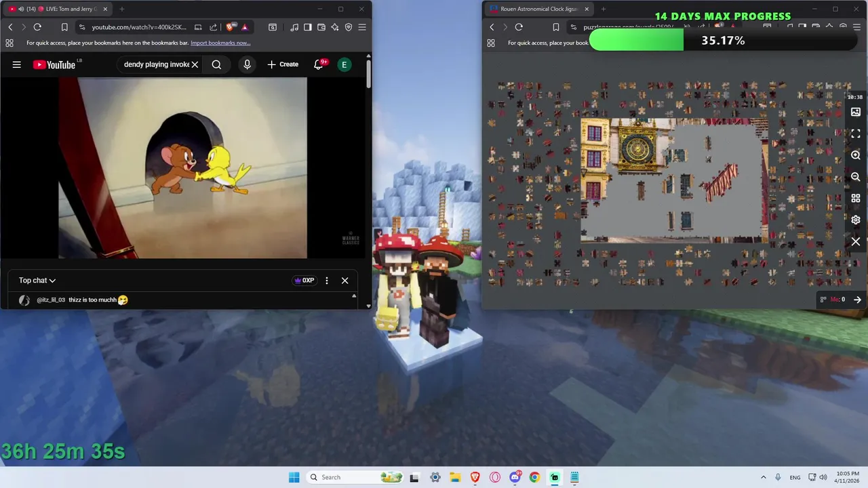Go to the YouTube home logo

[54, 64]
